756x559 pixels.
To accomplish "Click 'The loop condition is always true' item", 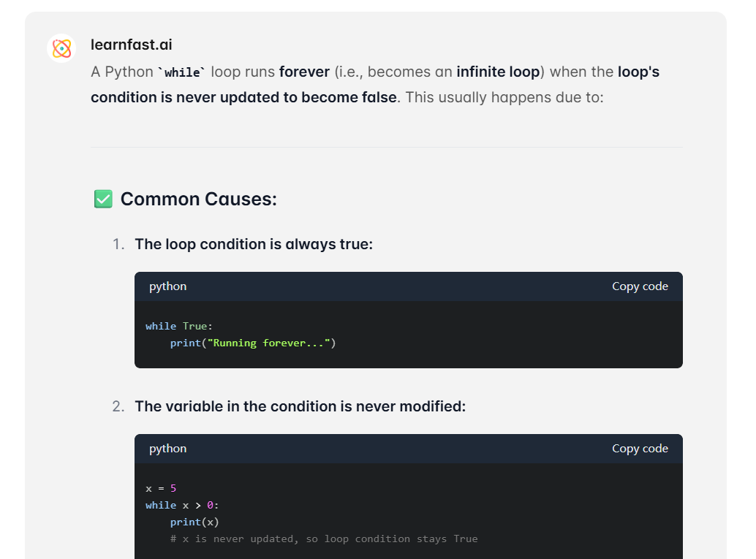I will click(254, 244).
